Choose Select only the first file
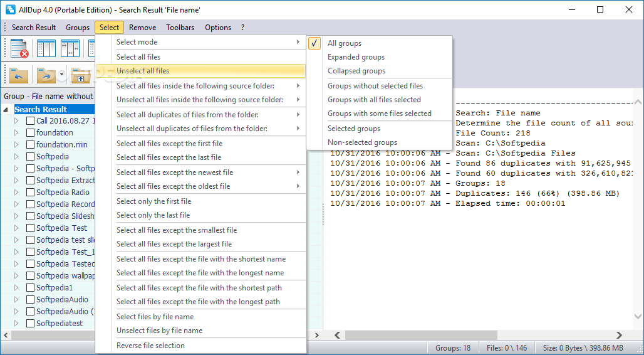644x355 pixels. 201,201
